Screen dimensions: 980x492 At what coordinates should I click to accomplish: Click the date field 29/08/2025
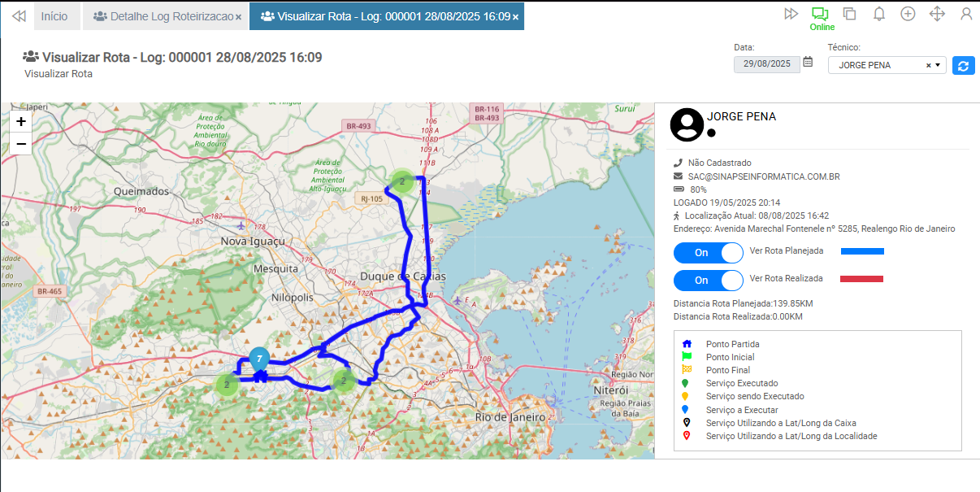766,63
